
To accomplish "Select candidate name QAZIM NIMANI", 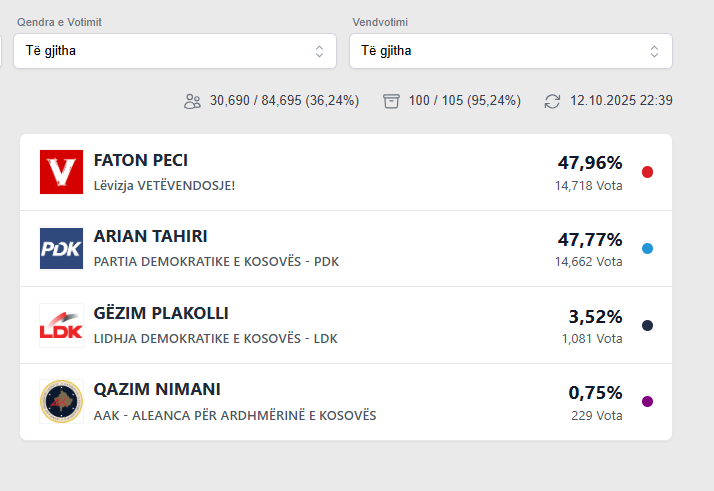I will (157, 389).
